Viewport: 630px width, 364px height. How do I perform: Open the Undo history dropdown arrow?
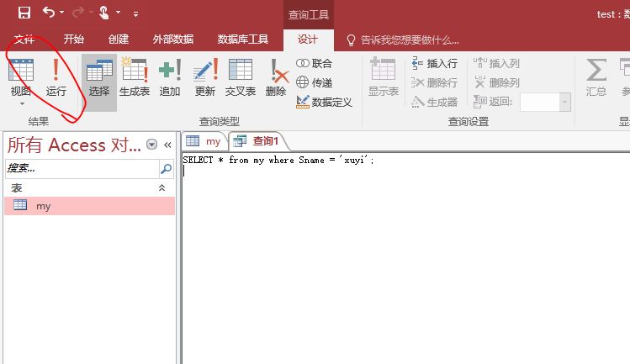click(62, 13)
